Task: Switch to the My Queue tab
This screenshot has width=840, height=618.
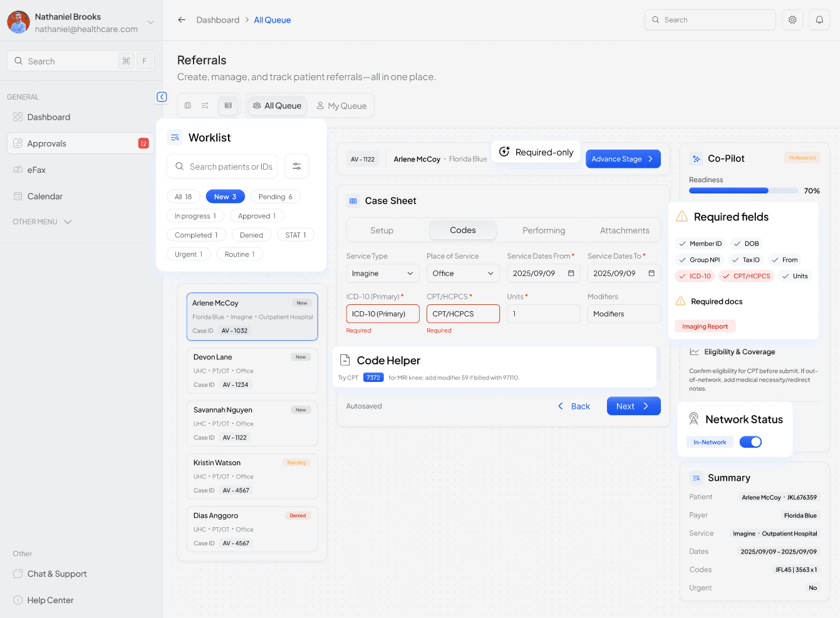Action: 341,106
